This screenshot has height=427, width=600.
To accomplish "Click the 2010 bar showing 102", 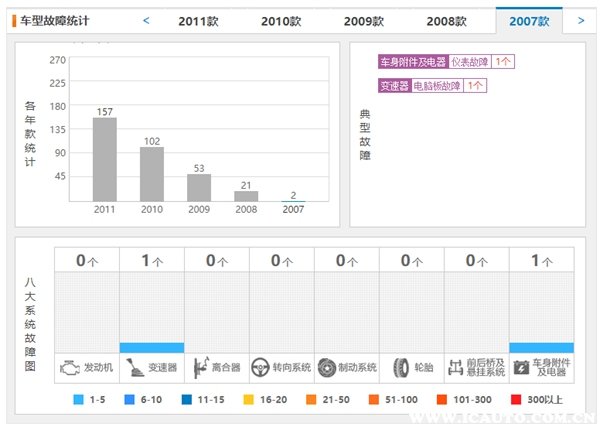I will (x=152, y=174).
